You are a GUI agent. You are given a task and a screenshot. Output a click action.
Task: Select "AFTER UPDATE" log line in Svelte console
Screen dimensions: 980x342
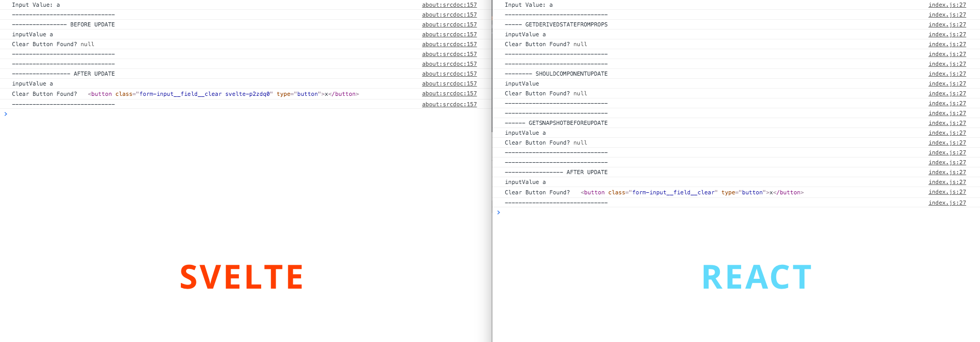point(63,74)
